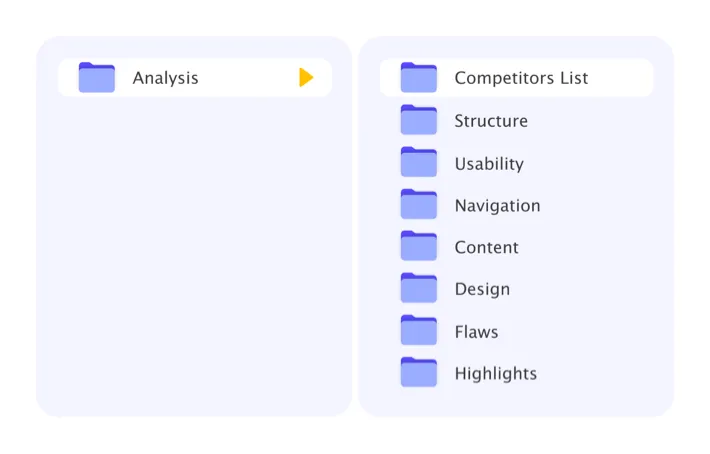The height and width of the screenshot is (454, 710).
Task: Open the Structure label
Action: click(x=491, y=121)
